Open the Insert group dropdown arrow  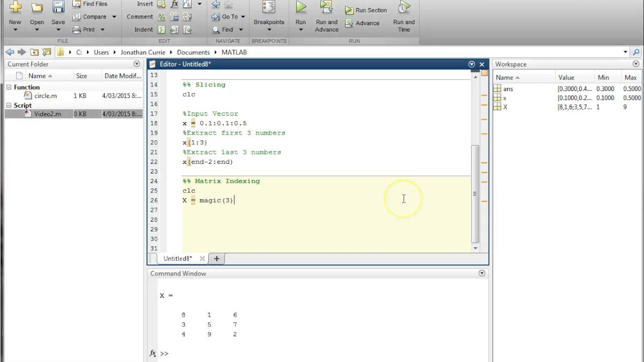point(199,4)
